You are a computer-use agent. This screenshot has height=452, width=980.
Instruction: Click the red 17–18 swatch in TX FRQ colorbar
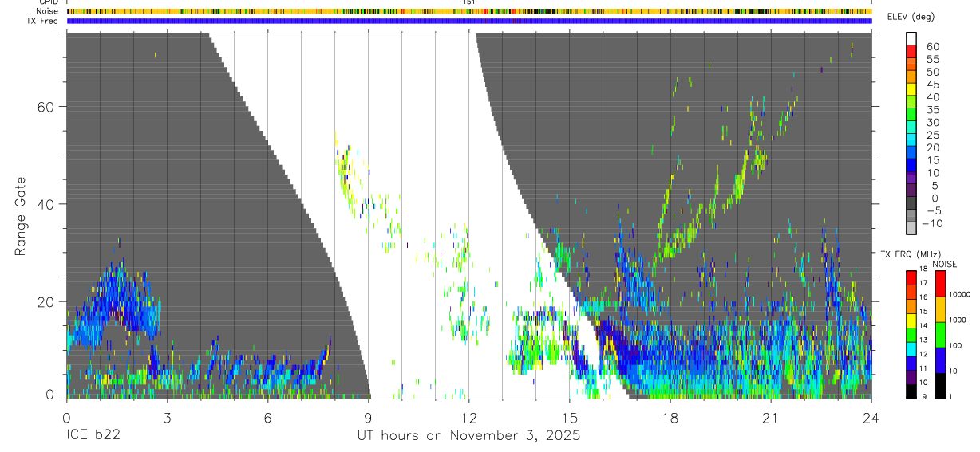click(x=911, y=277)
